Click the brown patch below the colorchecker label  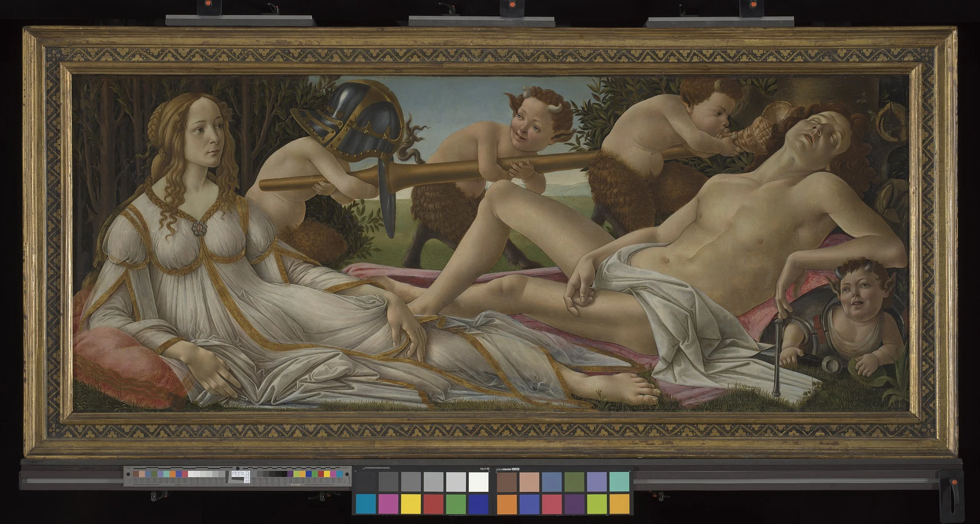(507, 481)
